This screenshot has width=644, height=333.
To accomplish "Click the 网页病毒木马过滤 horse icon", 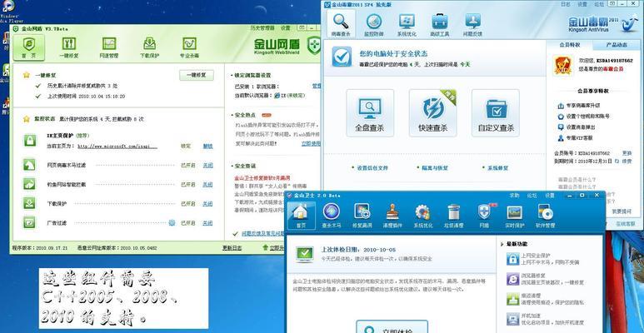I will coord(29,165).
